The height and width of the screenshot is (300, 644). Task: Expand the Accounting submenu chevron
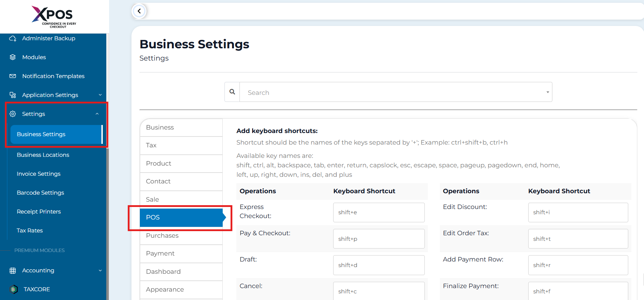100,271
